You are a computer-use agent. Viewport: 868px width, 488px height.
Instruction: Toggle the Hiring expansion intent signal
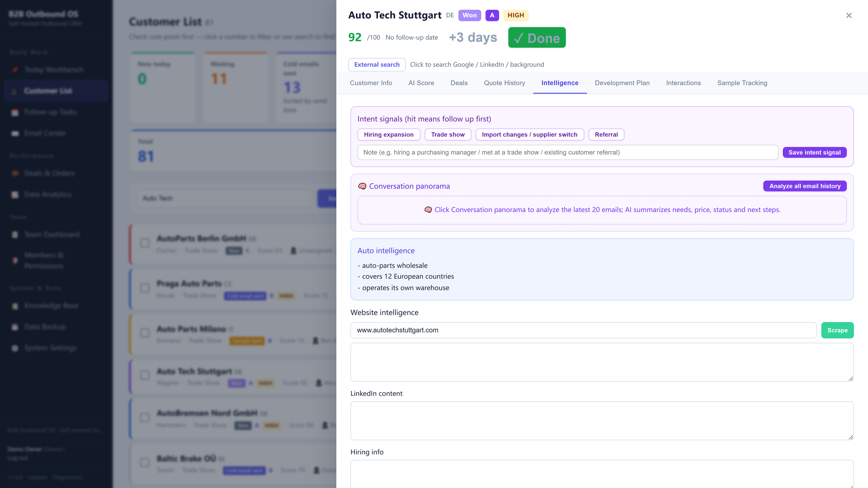(389, 134)
